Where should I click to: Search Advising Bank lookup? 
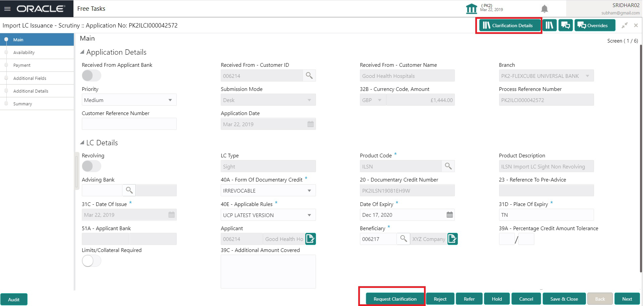[x=129, y=190]
